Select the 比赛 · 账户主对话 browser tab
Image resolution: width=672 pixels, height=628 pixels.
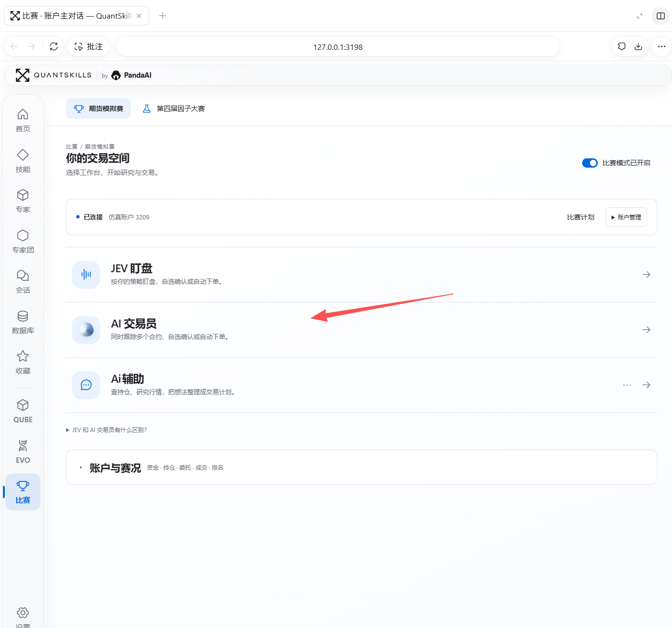coord(76,16)
